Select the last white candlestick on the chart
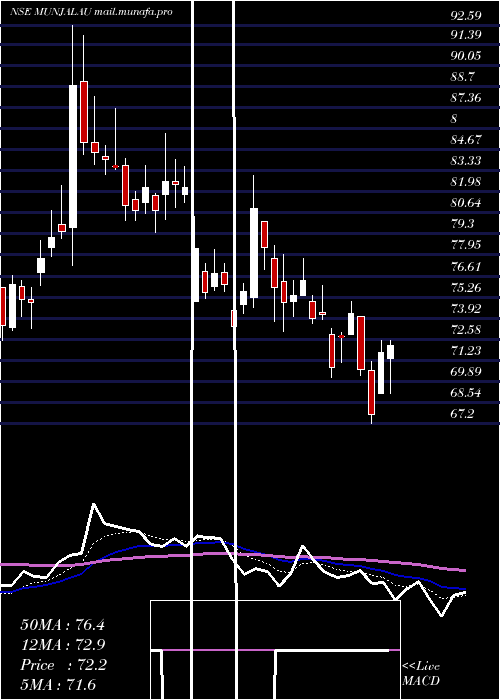Image resolution: width=500 pixels, height=700 pixels. pos(391,352)
